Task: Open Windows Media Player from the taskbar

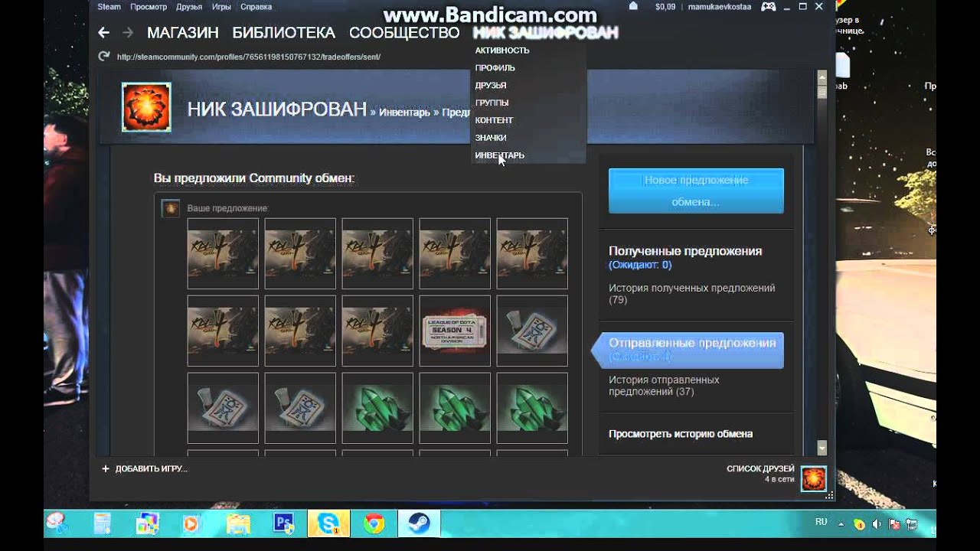Action: 192,523
